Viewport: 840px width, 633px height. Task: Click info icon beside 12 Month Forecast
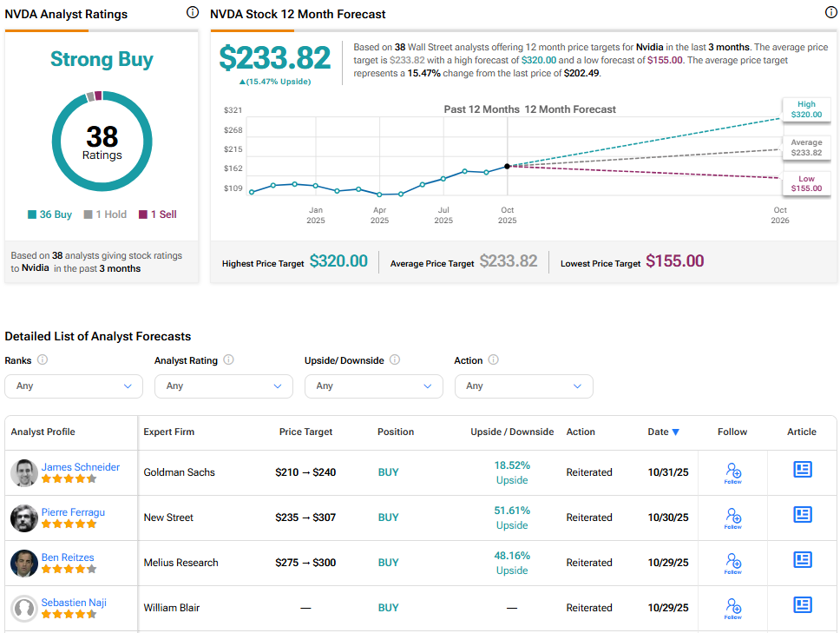coord(830,13)
